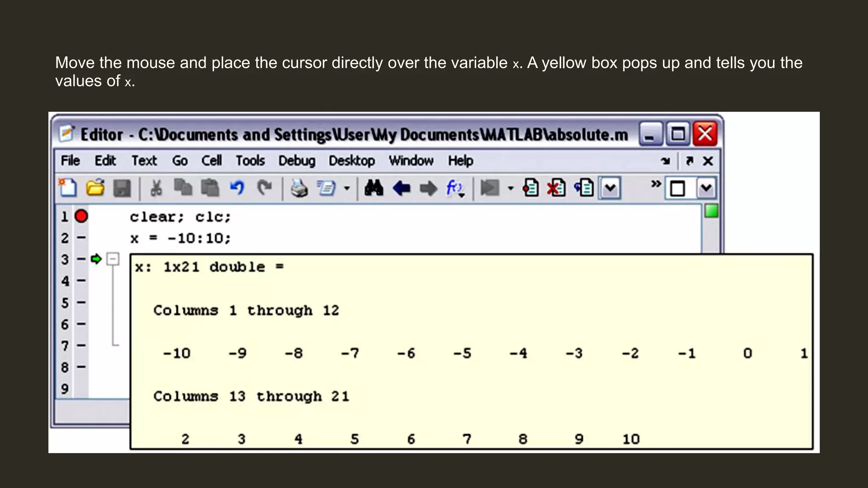
Task: Open the Cell menu
Action: (x=211, y=161)
